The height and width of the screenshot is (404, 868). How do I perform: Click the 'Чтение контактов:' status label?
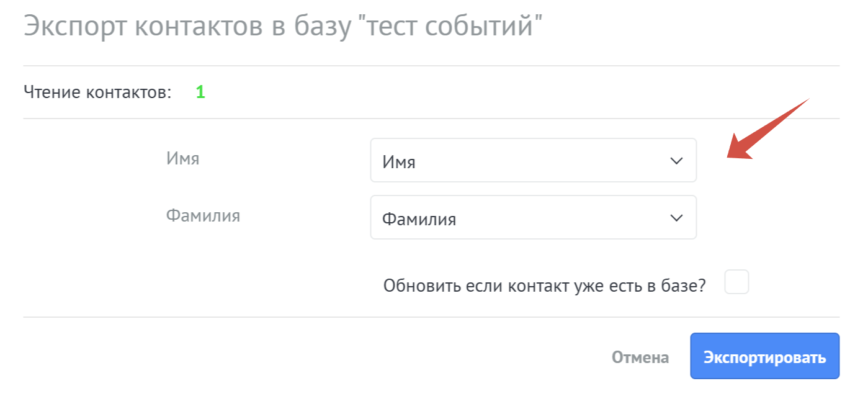pos(97,92)
